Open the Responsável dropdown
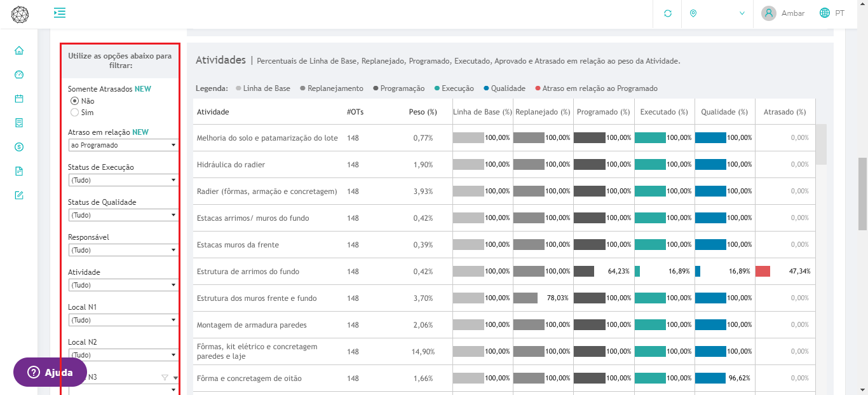Viewport: 868px width, 395px height. [x=123, y=250]
